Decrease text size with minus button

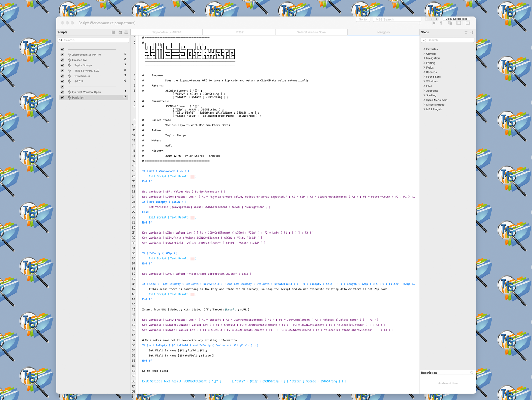426,19
